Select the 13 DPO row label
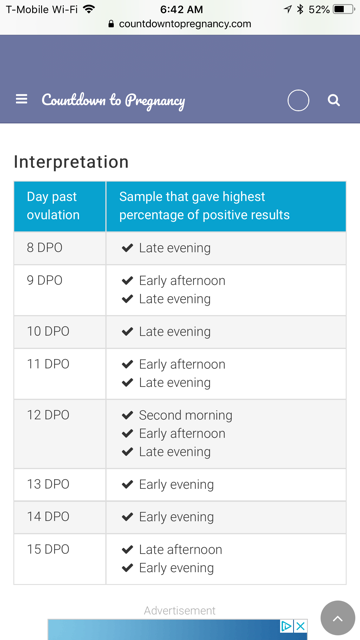This screenshot has height=640, width=360. [x=48, y=484]
